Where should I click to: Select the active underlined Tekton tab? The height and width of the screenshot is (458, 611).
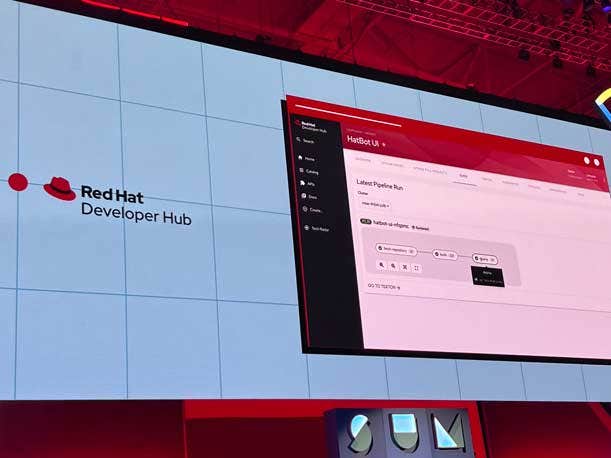pyautogui.click(x=463, y=175)
